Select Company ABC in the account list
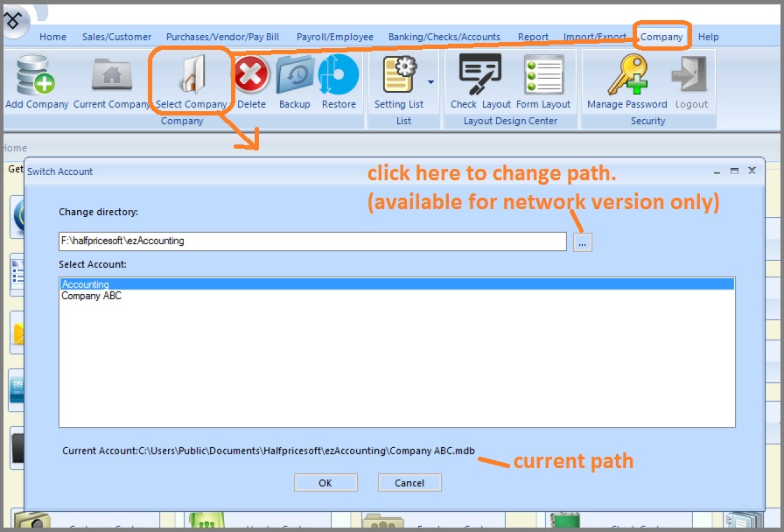 91,297
